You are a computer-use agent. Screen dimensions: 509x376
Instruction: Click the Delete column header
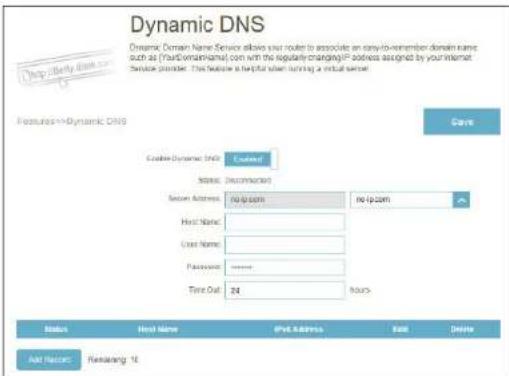click(x=462, y=329)
